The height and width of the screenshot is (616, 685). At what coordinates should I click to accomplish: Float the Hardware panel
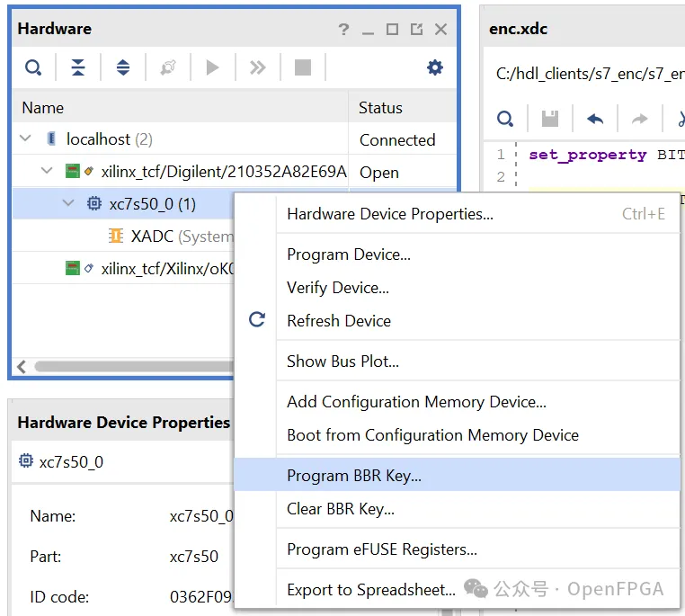point(417,30)
